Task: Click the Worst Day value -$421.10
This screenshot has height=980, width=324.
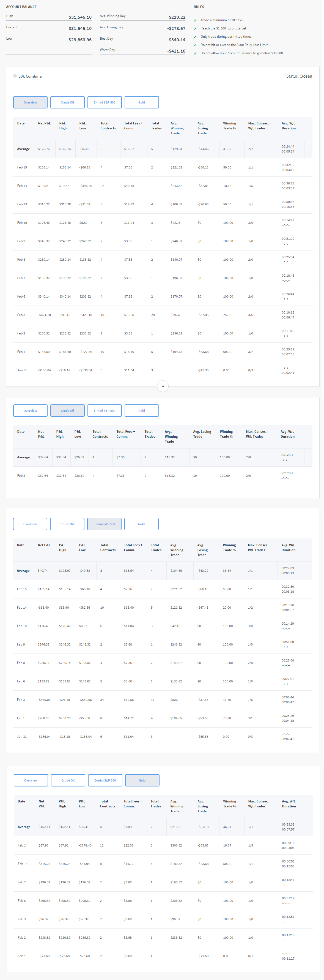Action: click(176, 51)
